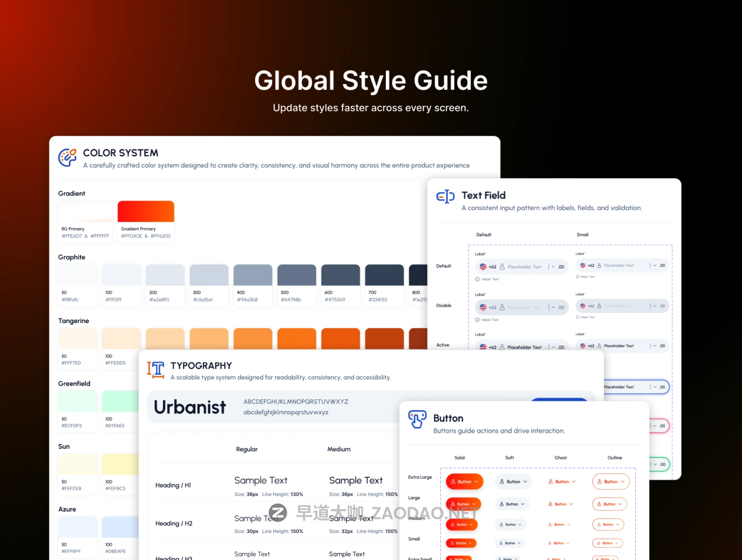This screenshot has width=742, height=560.
Task: Click the Button section hand pointer icon
Action: point(417,419)
